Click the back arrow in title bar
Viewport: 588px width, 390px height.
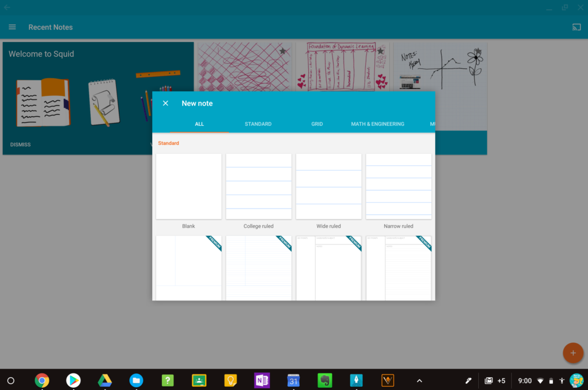coord(7,7)
